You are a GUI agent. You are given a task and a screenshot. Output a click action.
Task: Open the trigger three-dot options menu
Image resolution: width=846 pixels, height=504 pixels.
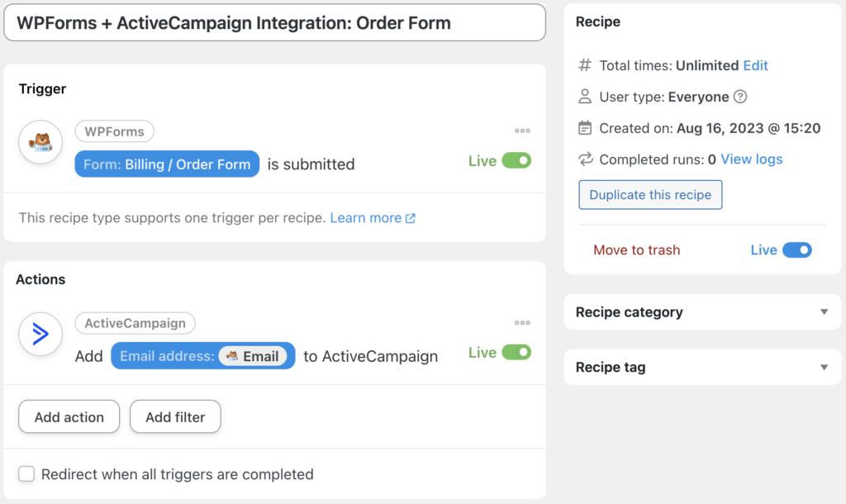pyautogui.click(x=522, y=131)
